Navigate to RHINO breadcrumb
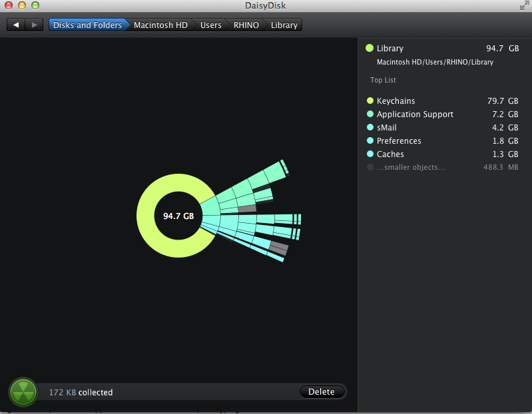 [x=246, y=25]
